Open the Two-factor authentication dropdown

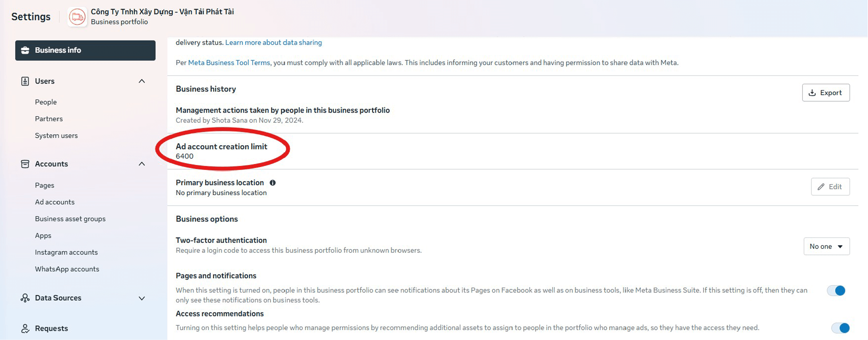826,247
